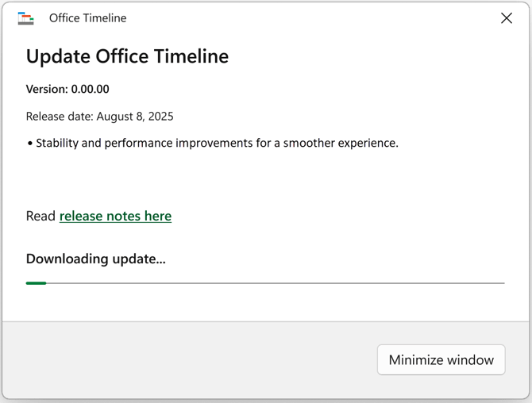Click the 0.00.00 version number

(x=91, y=89)
